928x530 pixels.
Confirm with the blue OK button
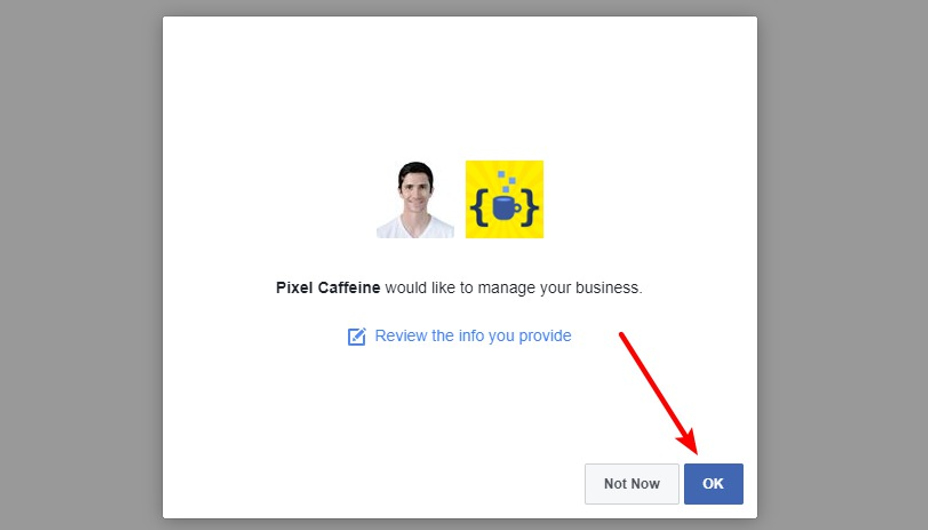(713, 484)
